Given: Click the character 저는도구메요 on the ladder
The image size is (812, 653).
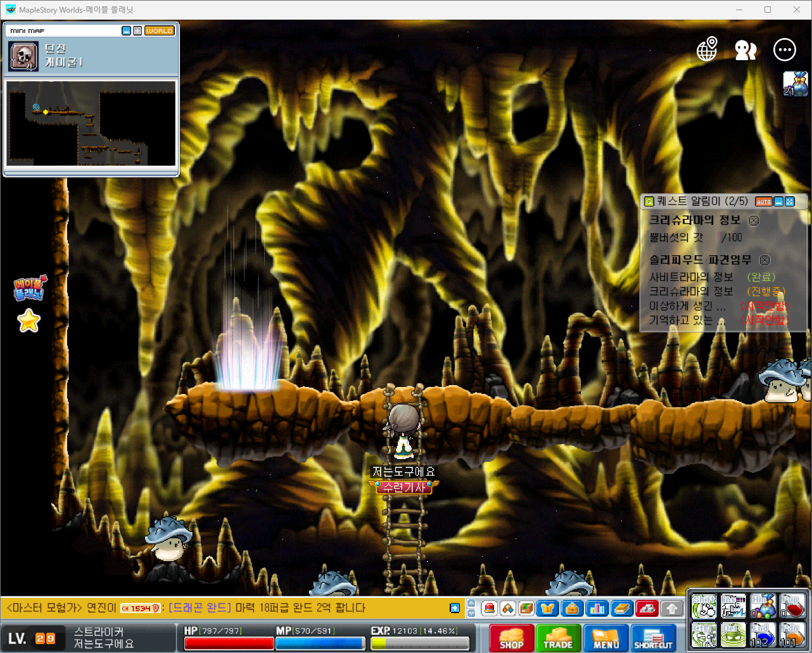Looking at the screenshot, I should point(403,431).
